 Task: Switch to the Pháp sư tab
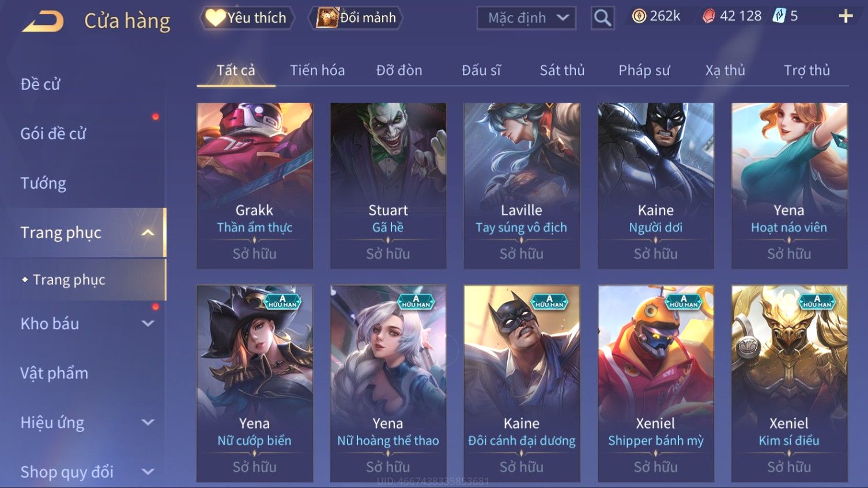pyautogui.click(x=644, y=70)
